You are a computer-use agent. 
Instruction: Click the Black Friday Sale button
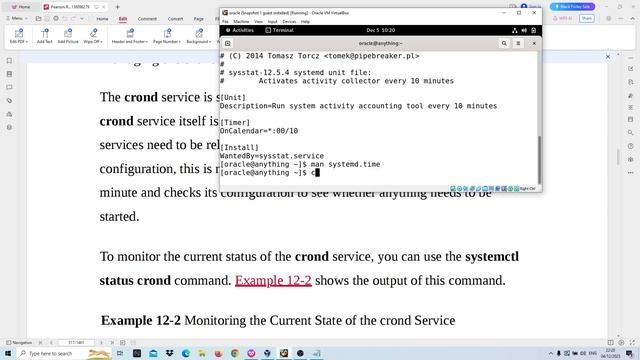coord(572,7)
